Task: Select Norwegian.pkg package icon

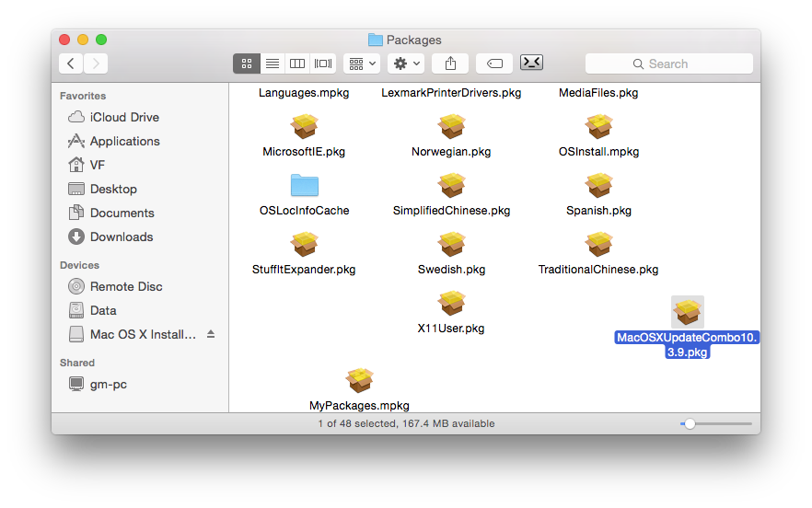Action: [451, 126]
